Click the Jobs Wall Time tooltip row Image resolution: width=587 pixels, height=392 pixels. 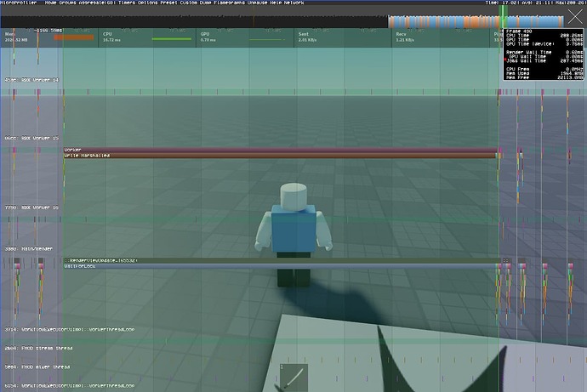[544, 60]
